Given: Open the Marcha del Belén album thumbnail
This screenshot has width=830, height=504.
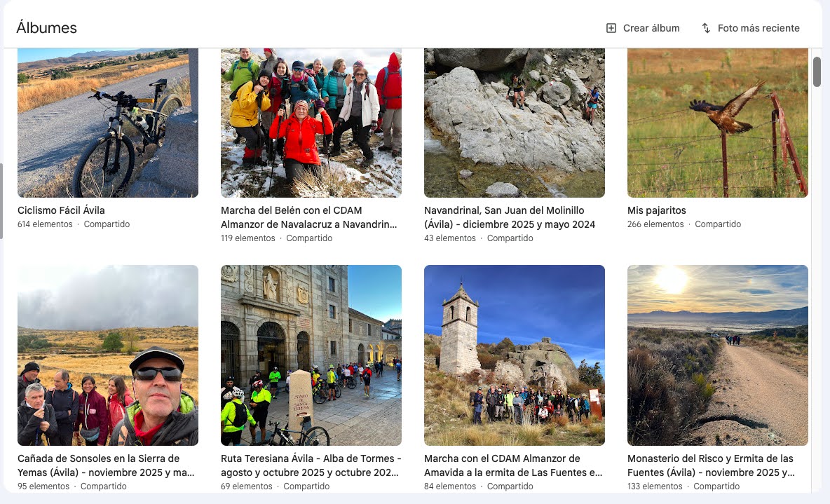Looking at the screenshot, I should point(311,123).
